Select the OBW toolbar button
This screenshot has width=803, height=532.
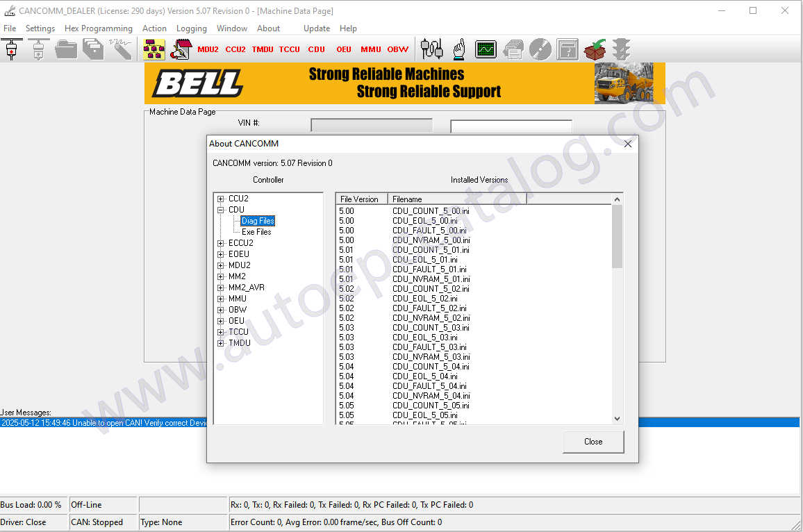[x=398, y=50]
